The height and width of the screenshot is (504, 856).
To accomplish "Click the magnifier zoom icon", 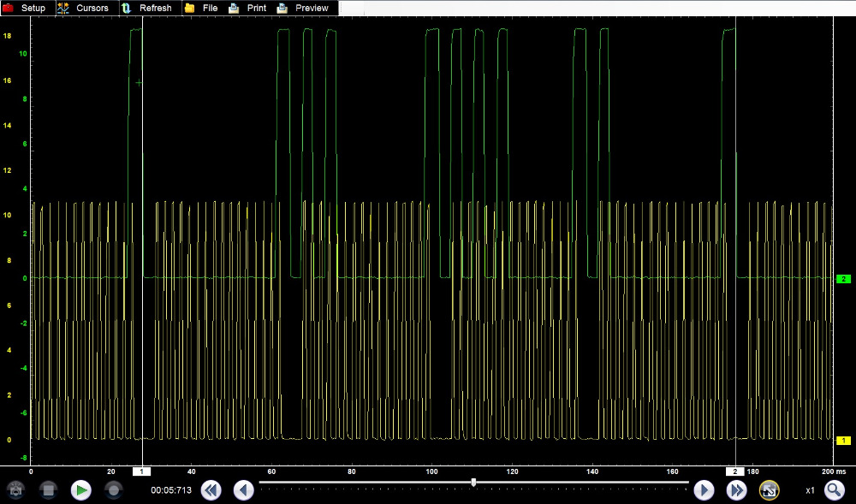I will point(834,490).
